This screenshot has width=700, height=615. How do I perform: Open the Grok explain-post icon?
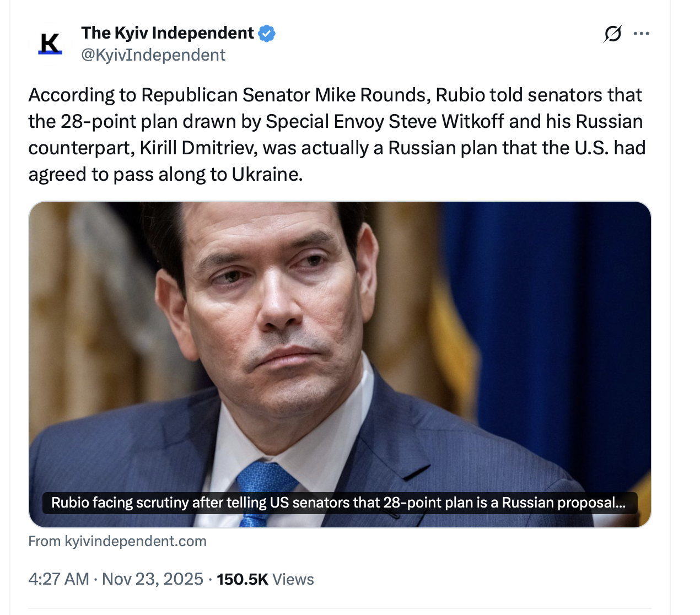click(612, 34)
